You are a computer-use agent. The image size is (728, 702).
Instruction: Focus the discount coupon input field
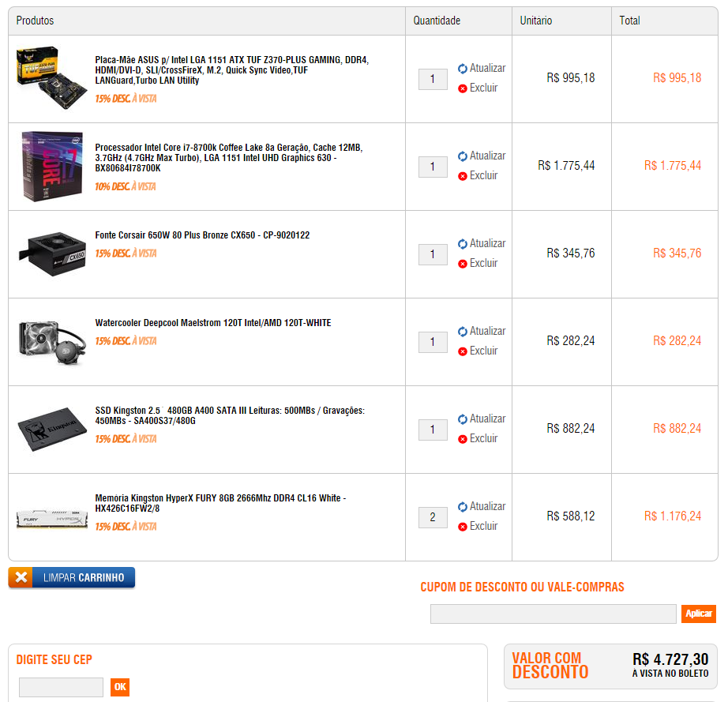click(x=553, y=614)
